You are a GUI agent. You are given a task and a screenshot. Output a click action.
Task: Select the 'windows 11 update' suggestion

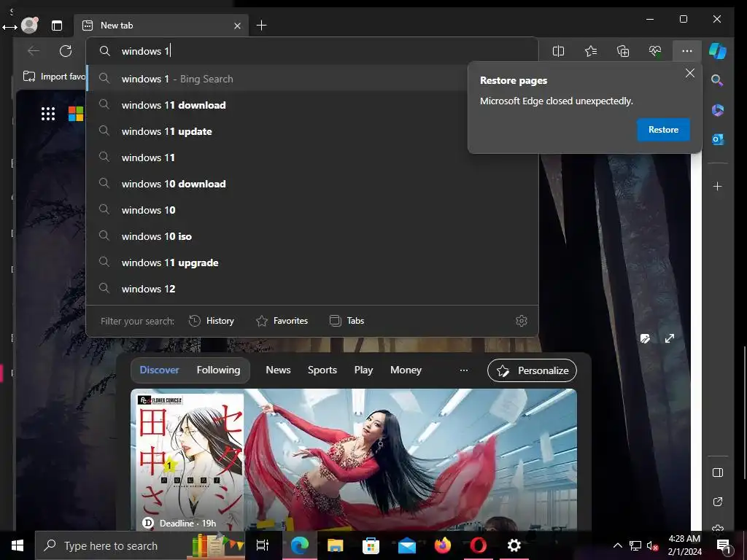(278, 131)
